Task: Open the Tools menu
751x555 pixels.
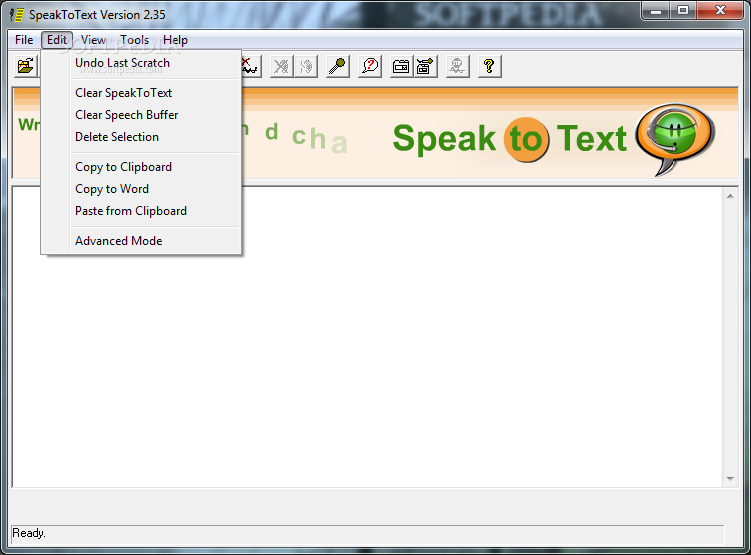Action: (135, 40)
